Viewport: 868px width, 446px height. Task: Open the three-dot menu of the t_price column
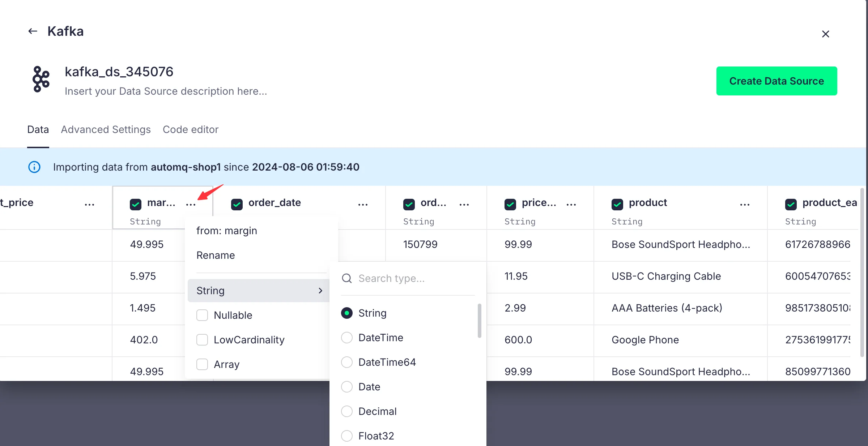pos(89,205)
